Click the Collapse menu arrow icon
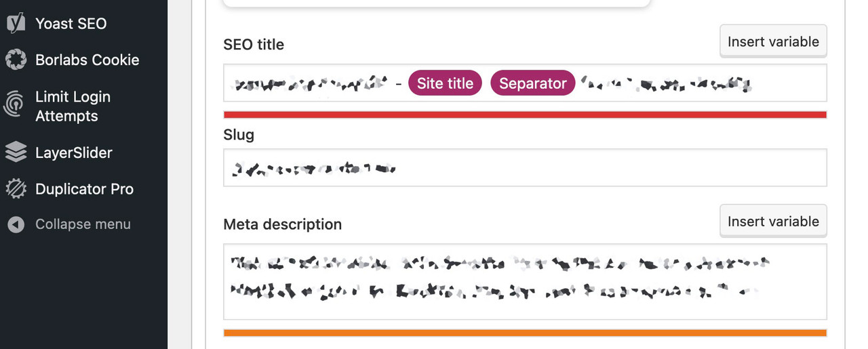 [16, 224]
